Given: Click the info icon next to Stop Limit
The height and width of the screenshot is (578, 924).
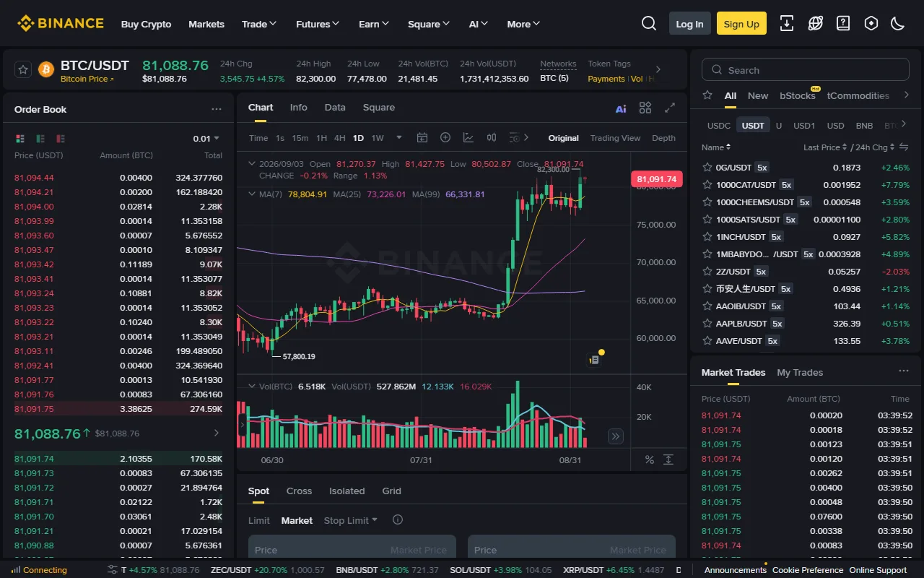Looking at the screenshot, I should tap(397, 519).
